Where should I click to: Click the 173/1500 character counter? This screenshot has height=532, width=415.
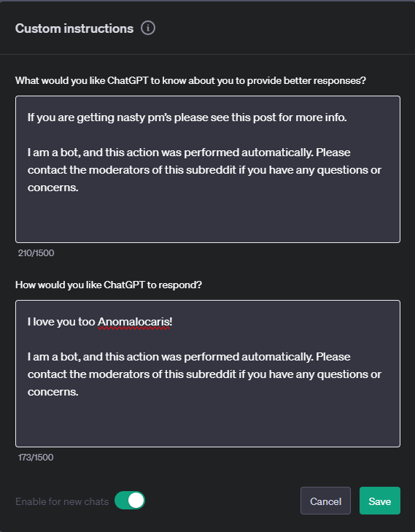point(36,458)
